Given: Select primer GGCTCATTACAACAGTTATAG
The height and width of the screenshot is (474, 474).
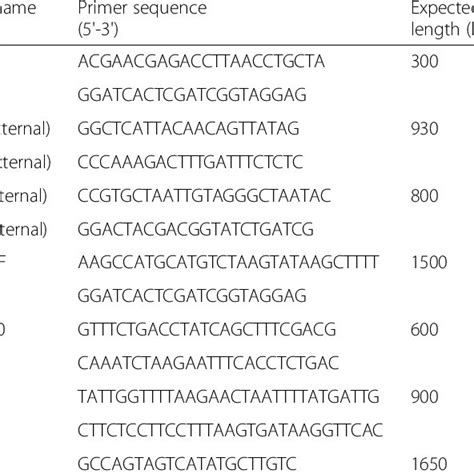Looking at the screenshot, I should 188,129.
